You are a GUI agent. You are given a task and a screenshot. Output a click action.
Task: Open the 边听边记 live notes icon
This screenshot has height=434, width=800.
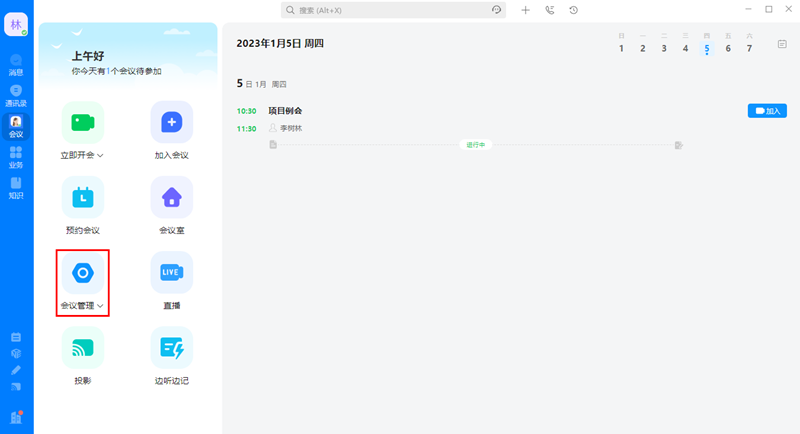(x=171, y=348)
